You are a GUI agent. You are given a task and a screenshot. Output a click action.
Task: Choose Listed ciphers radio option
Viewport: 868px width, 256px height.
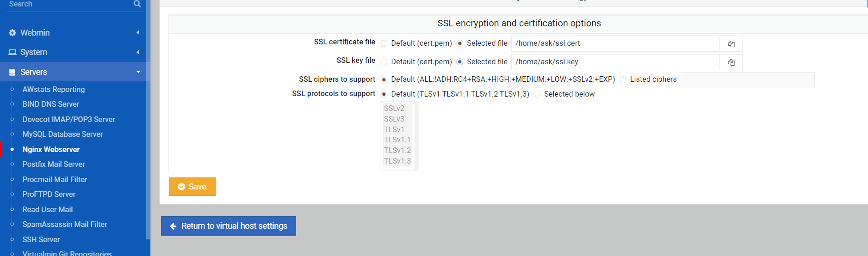(x=623, y=80)
